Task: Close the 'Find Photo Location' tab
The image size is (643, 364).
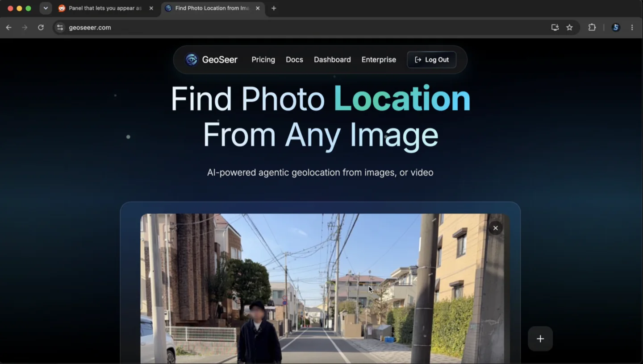Action: [258, 8]
